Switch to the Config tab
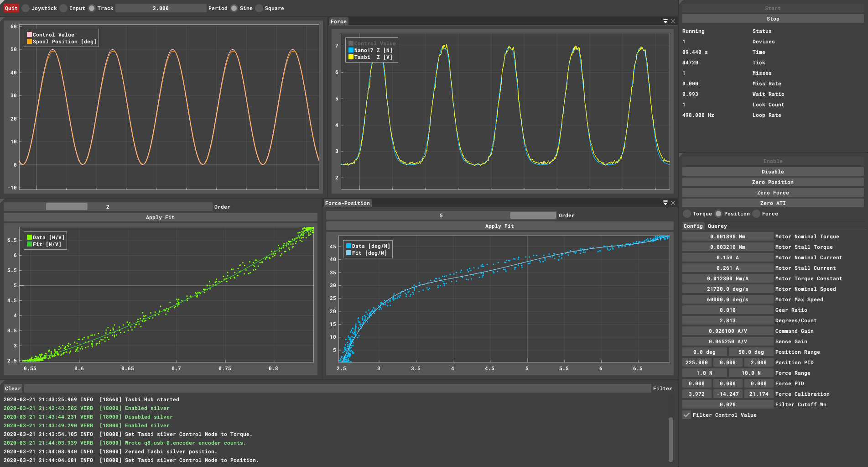This screenshot has width=868, height=467. tap(693, 226)
